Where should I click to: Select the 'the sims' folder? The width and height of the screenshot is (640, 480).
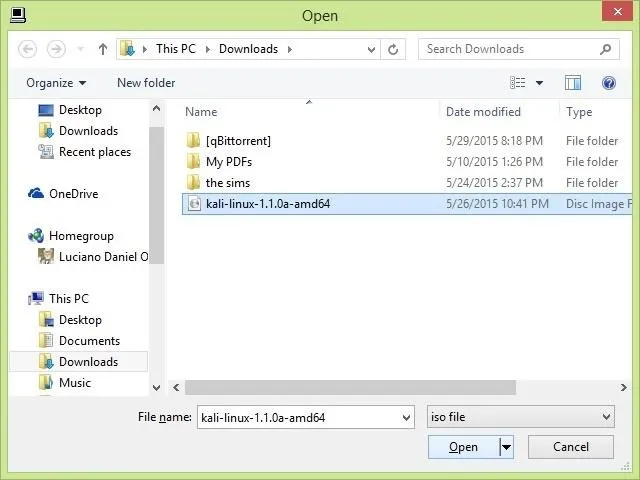(x=228, y=183)
